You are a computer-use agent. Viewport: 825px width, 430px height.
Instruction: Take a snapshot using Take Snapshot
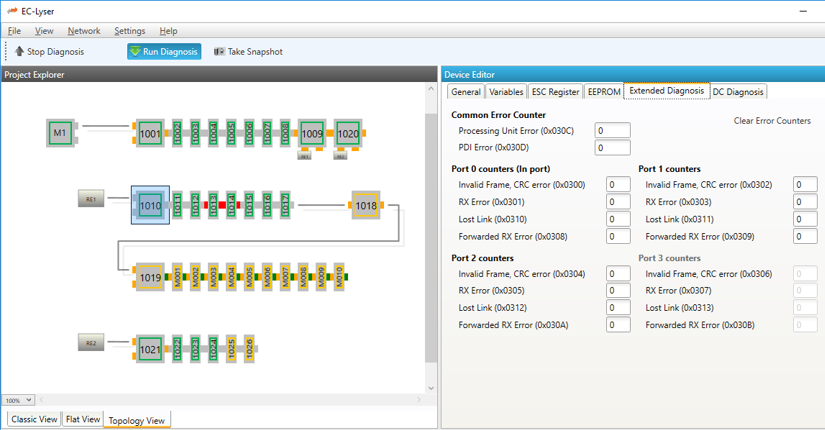(x=248, y=52)
